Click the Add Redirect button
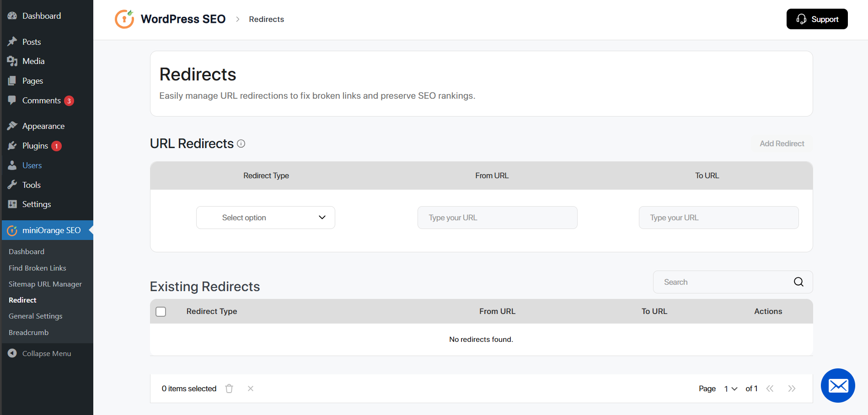 782,144
